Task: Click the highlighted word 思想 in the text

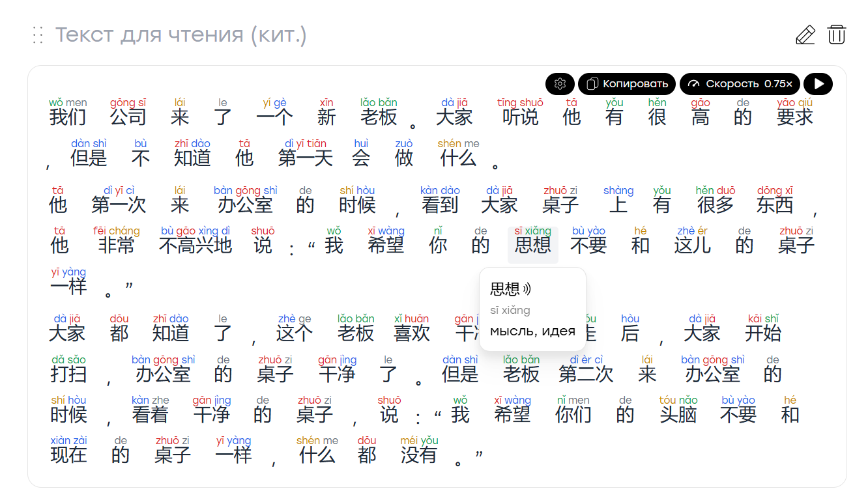Action: tap(533, 245)
